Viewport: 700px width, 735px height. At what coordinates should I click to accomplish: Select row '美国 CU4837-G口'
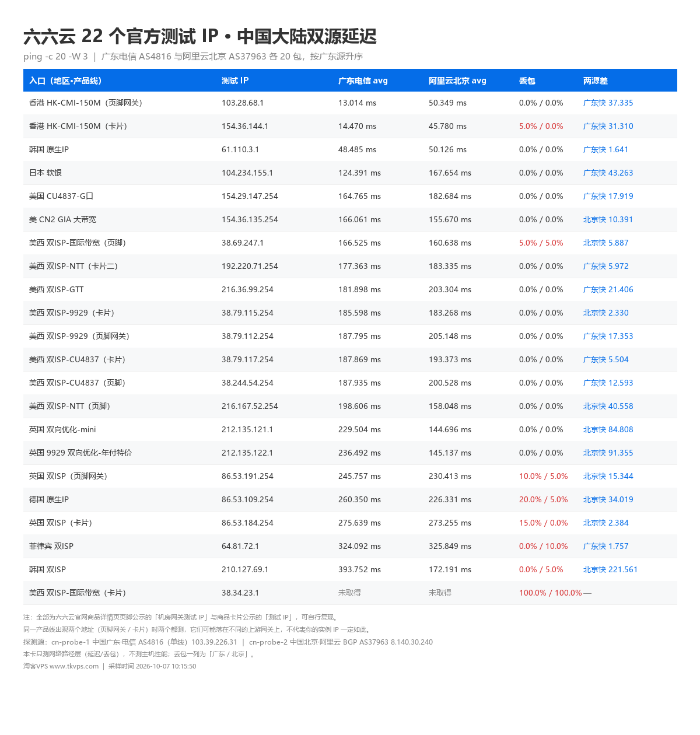350,196
